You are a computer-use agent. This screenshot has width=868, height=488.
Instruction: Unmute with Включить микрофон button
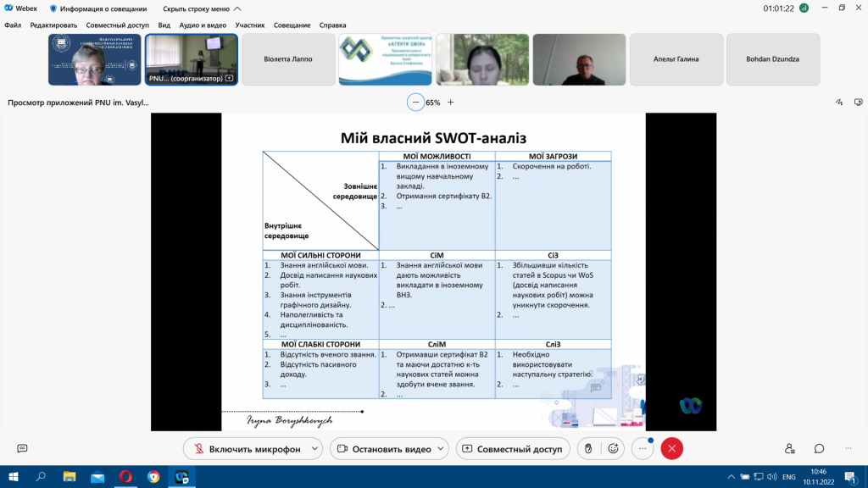(x=248, y=449)
